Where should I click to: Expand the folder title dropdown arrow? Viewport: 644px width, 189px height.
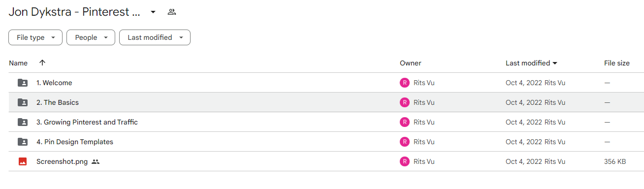click(x=153, y=12)
